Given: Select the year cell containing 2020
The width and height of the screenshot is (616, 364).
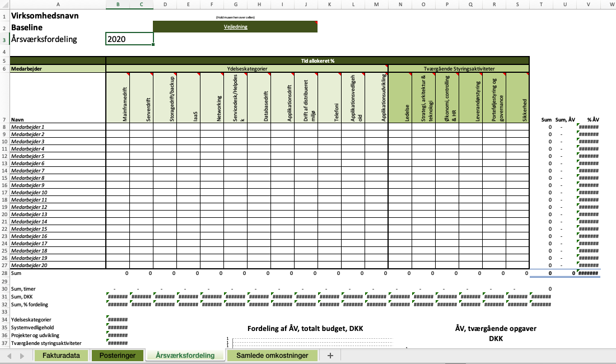Looking at the screenshot, I should coord(129,39).
